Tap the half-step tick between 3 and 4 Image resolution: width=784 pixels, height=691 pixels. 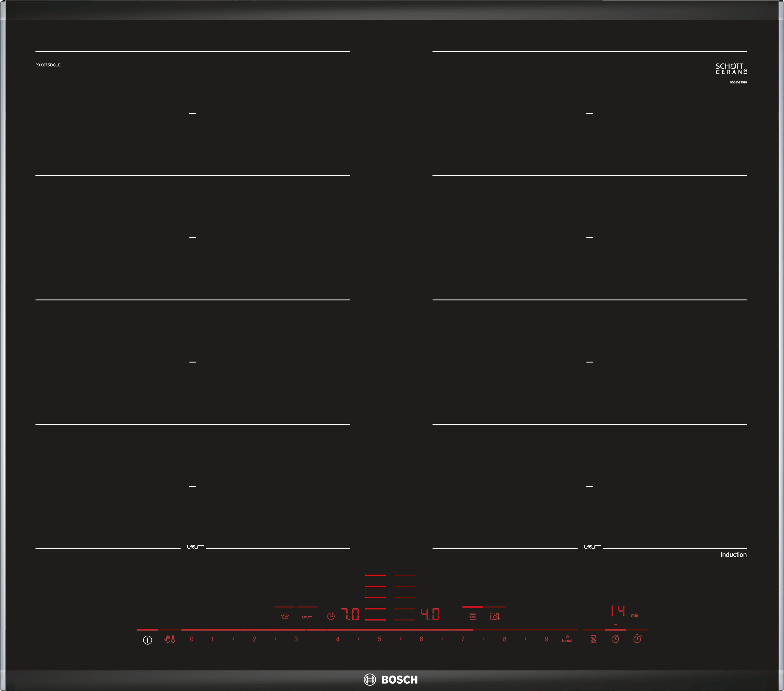pyautogui.click(x=317, y=639)
